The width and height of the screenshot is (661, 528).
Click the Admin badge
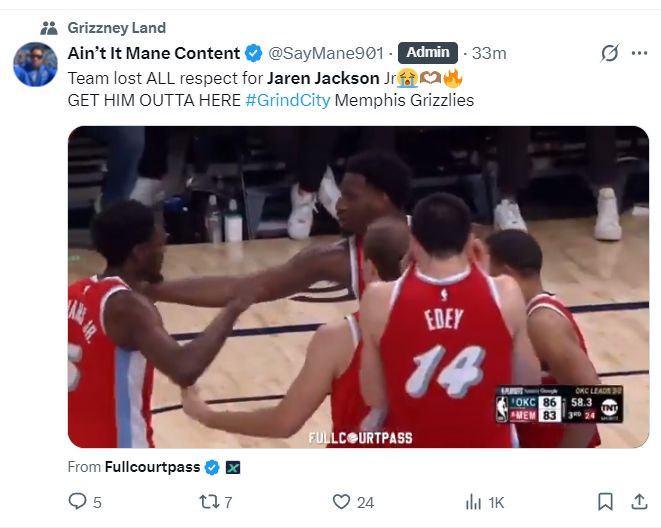tap(428, 53)
